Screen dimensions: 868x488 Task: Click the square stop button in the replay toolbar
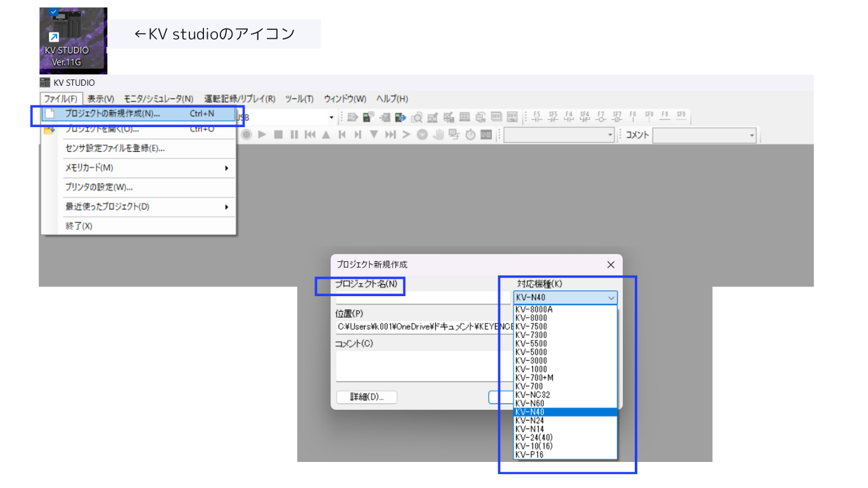tap(278, 135)
